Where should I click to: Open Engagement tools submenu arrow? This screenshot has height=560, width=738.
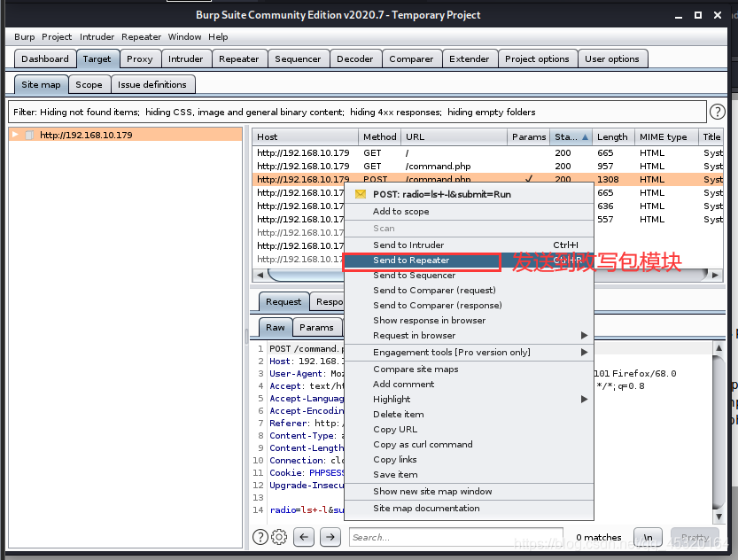[x=584, y=353]
